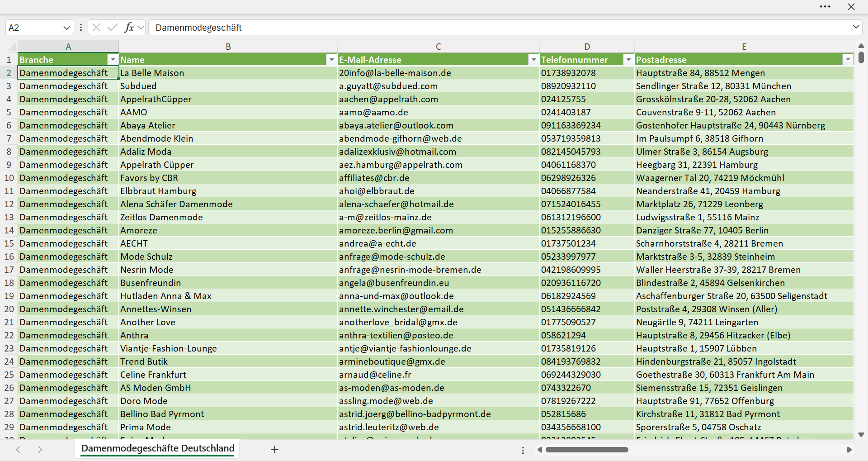868x461 pixels.
Task: Open the insert function fx button
Action: 129,28
